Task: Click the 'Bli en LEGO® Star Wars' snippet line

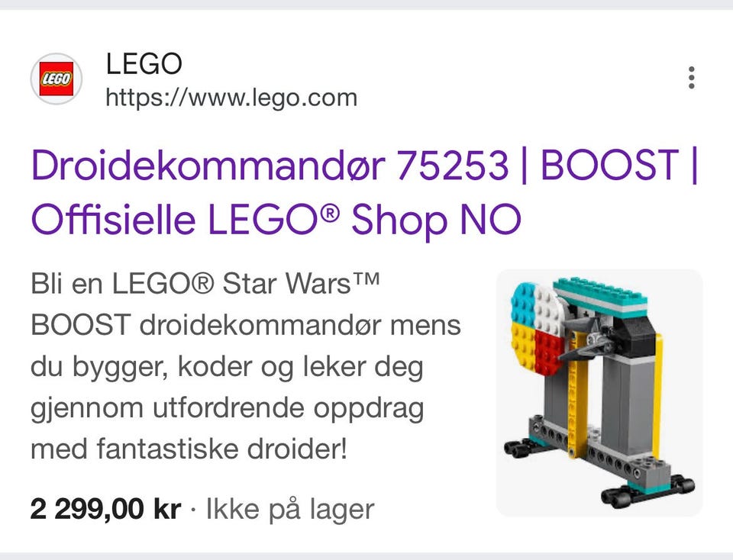Action: [x=205, y=284]
